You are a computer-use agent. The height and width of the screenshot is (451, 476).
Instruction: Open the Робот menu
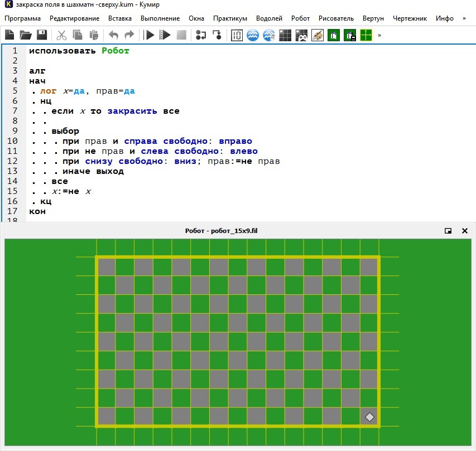300,18
